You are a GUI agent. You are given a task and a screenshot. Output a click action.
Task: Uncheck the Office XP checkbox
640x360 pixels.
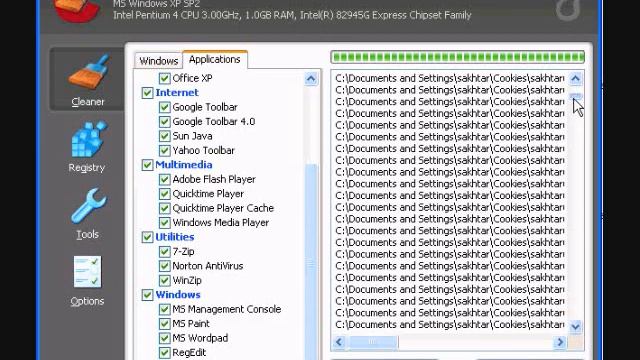coord(164,78)
